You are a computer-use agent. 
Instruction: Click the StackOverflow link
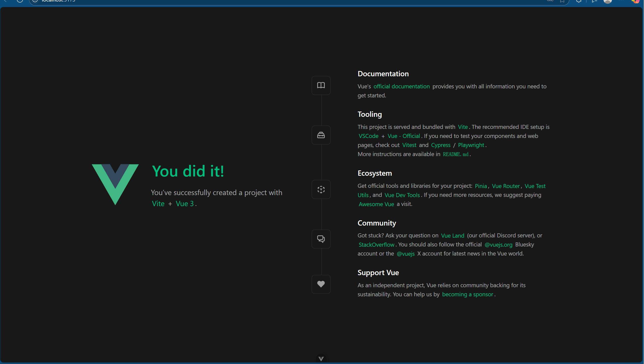(x=376, y=245)
